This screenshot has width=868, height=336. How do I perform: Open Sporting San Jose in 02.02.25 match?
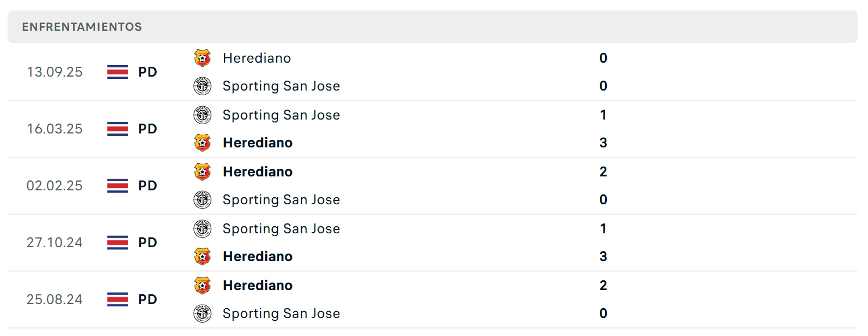coord(281,200)
